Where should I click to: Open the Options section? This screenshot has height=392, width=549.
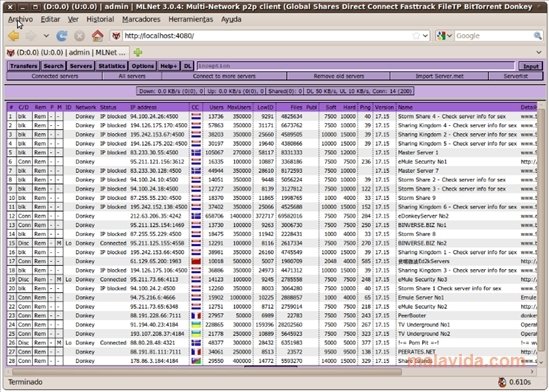(143, 66)
